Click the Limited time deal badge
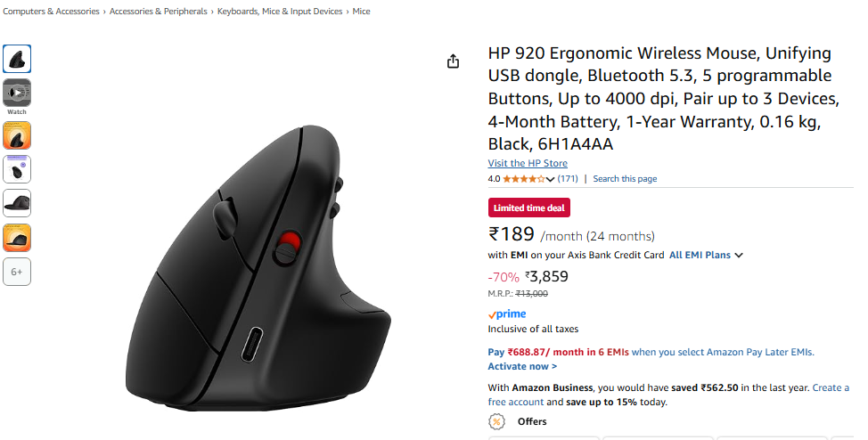Image resolution: width=868 pixels, height=440 pixels. point(528,208)
